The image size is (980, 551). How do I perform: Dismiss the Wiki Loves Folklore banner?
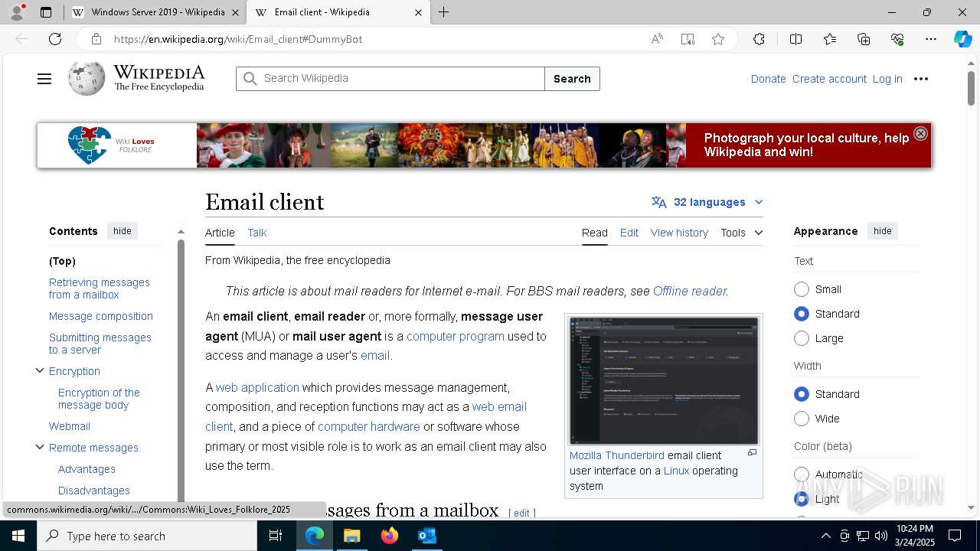pyautogui.click(x=920, y=133)
